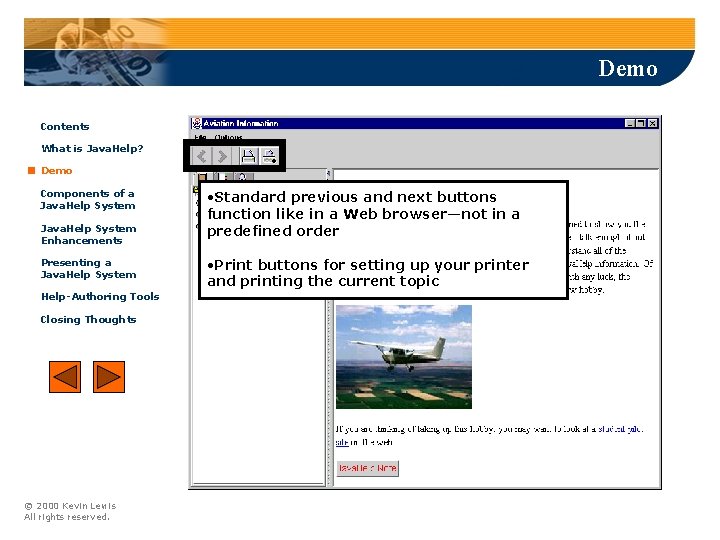
Task: Maximize the Aviation Information window
Action: (x=641, y=123)
